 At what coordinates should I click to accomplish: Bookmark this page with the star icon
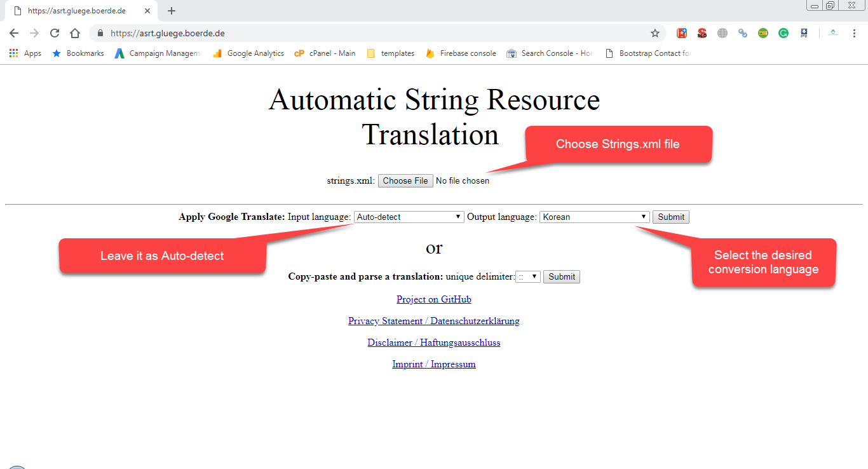click(655, 33)
